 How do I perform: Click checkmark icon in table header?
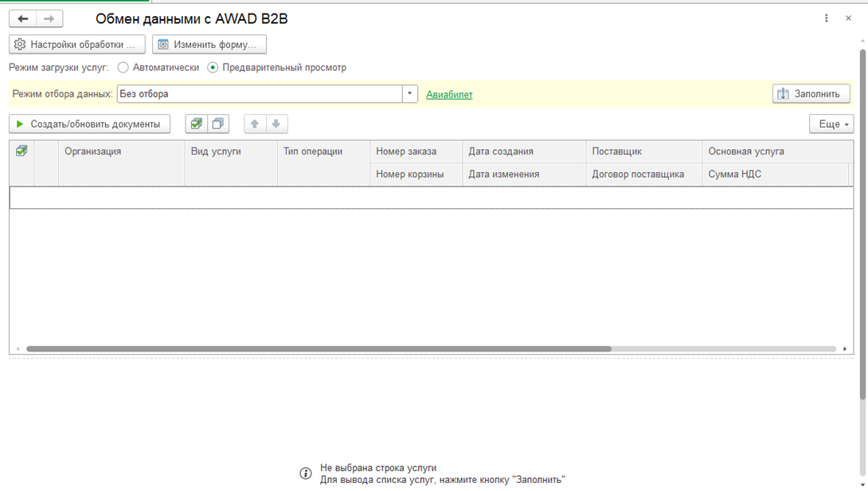(x=22, y=151)
